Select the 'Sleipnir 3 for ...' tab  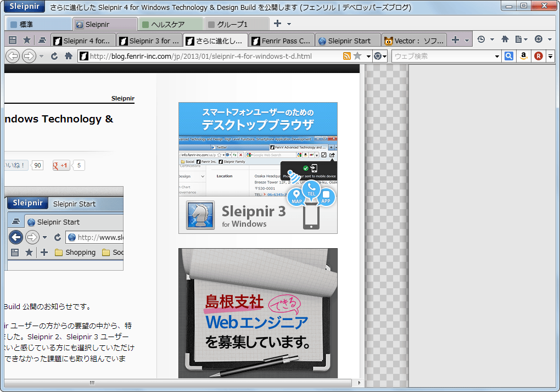click(149, 40)
